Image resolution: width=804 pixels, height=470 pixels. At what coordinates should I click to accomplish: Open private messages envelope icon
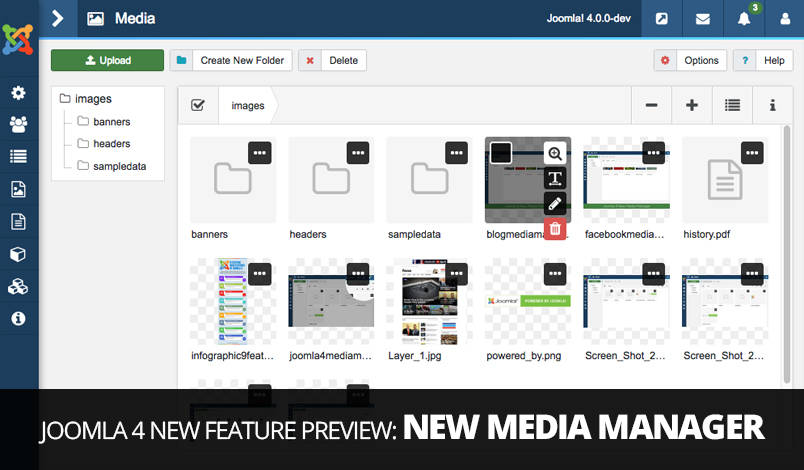click(702, 19)
